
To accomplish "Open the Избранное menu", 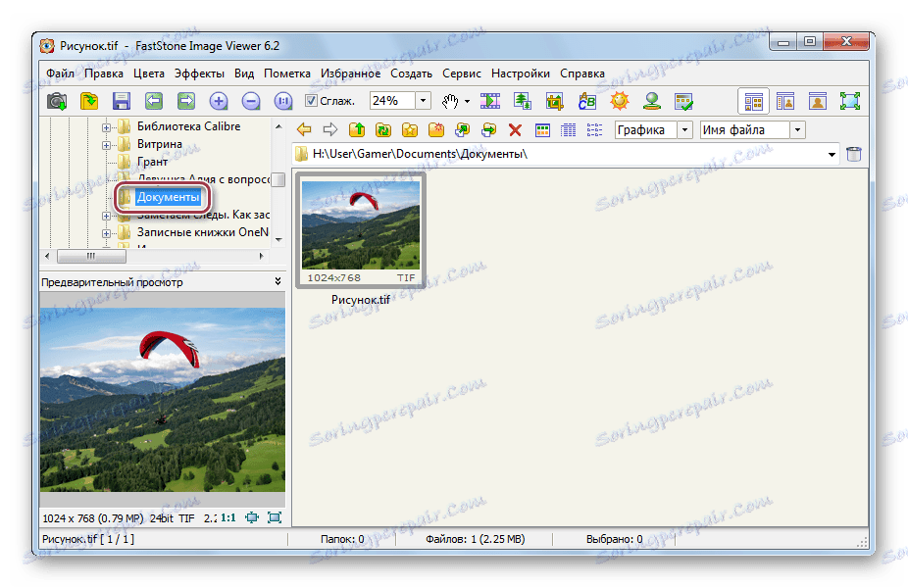I will [x=350, y=73].
